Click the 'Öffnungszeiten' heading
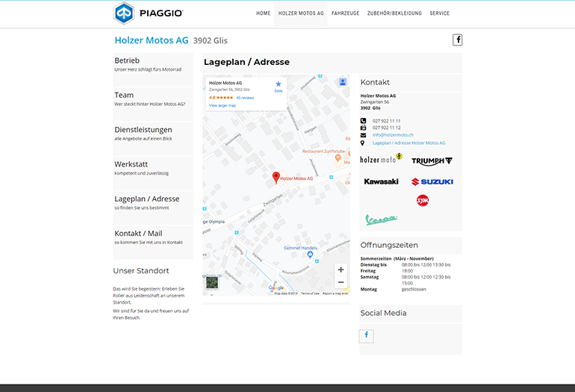575x392 pixels. 389,245
